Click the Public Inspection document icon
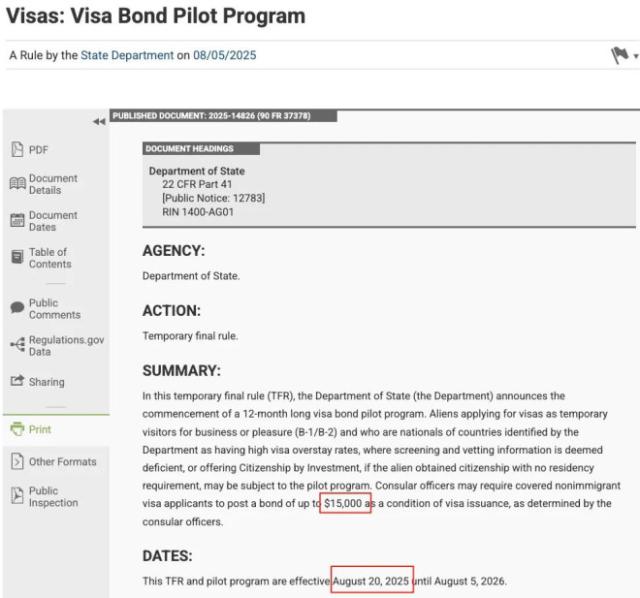Screen dimensions: 640x598 pyautogui.click(x=16, y=496)
